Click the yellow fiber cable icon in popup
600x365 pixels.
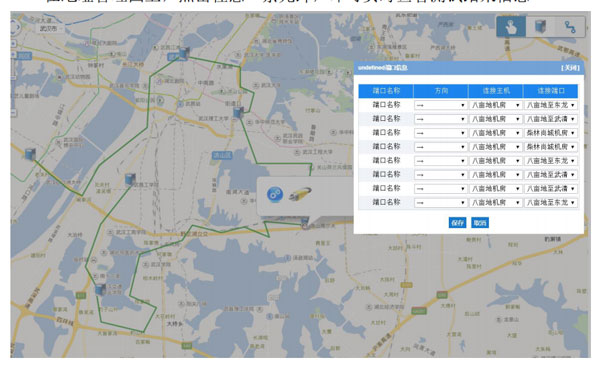click(x=300, y=194)
